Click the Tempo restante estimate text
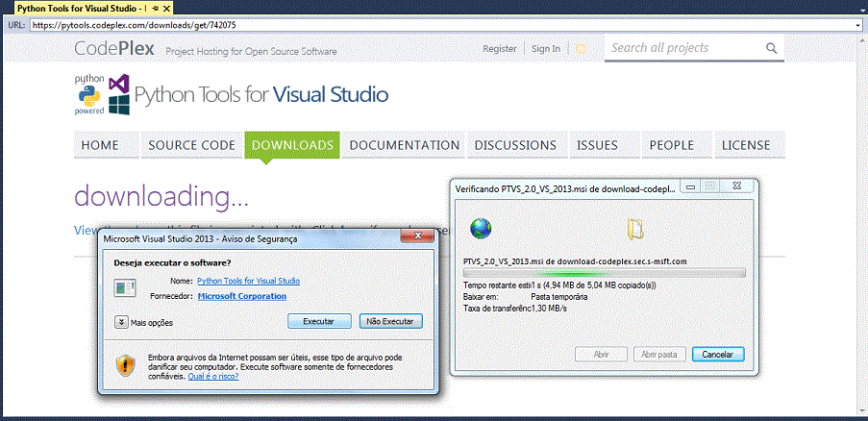Screen dimensions: 868x421 (559, 286)
